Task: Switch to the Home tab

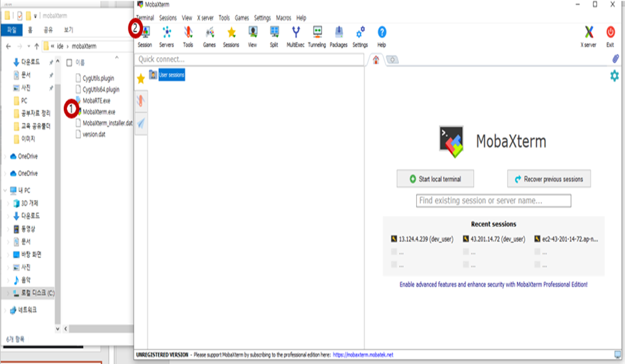Action: pos(376,60)
